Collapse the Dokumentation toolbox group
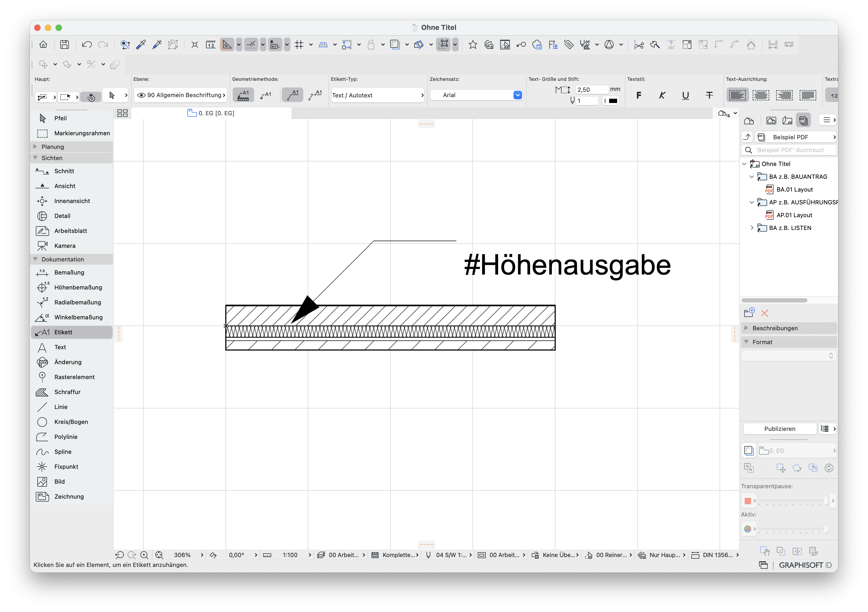 (x=35, y=260)
